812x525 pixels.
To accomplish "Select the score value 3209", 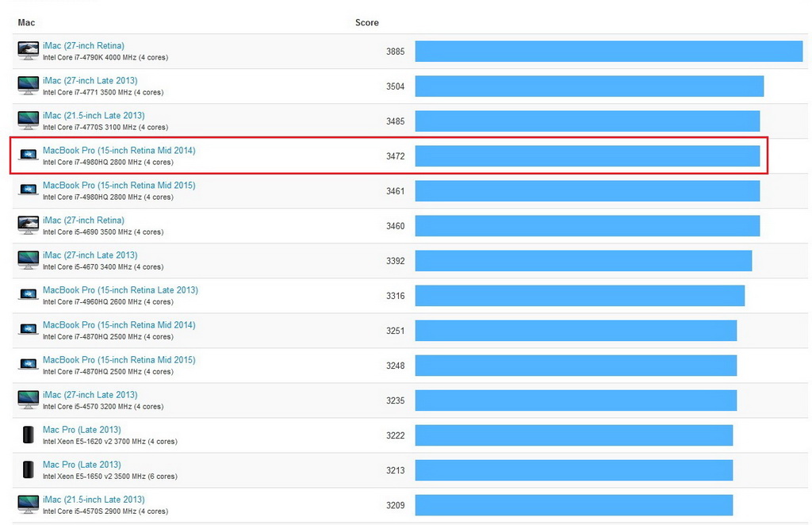I will 395,505.
